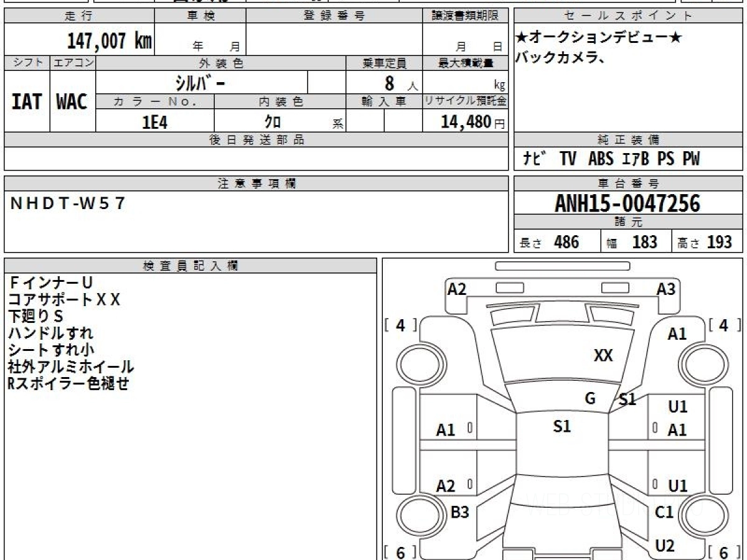This screenshot has width=747, height=560.
Task: Select the 走行 header cell
Action: pyautogui.click(x=79, y=16)
